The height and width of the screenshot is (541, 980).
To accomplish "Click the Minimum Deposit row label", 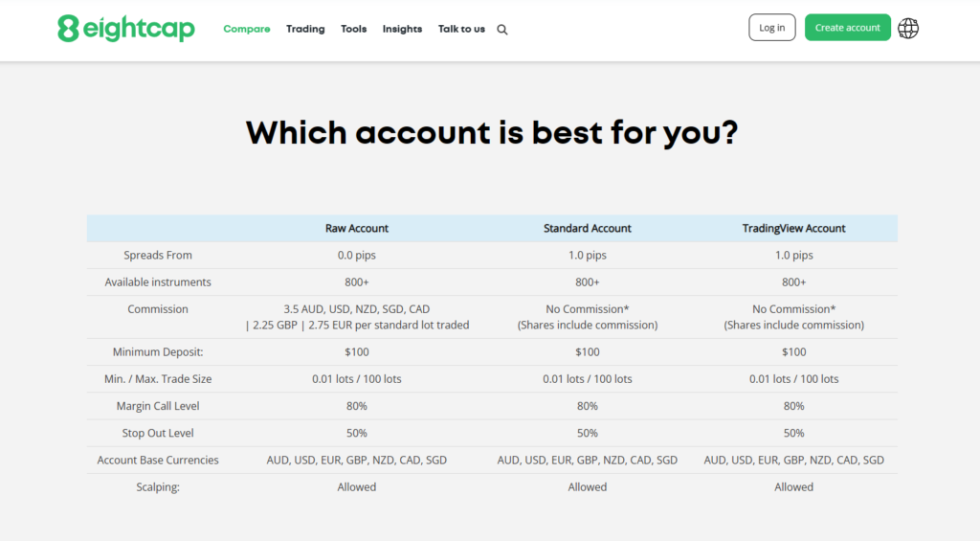I will [158, 352].
